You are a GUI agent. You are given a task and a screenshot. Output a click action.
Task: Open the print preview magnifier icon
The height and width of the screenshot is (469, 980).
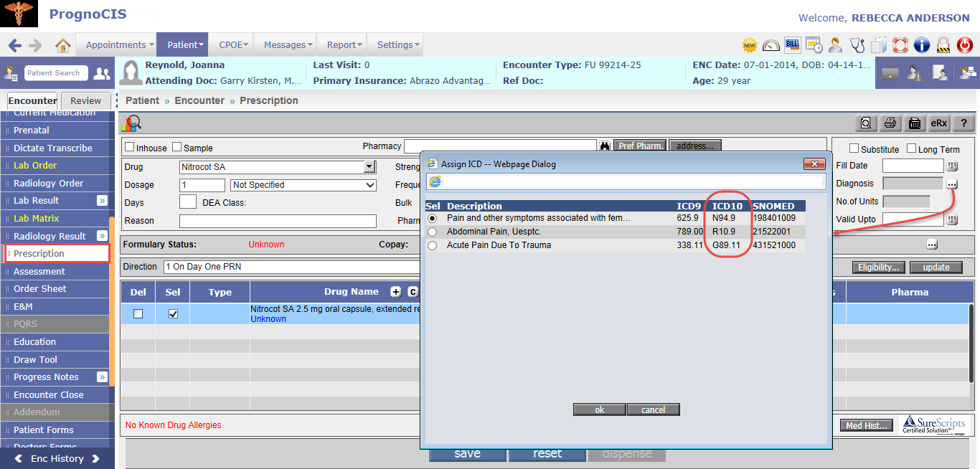[x=867, y=123]
